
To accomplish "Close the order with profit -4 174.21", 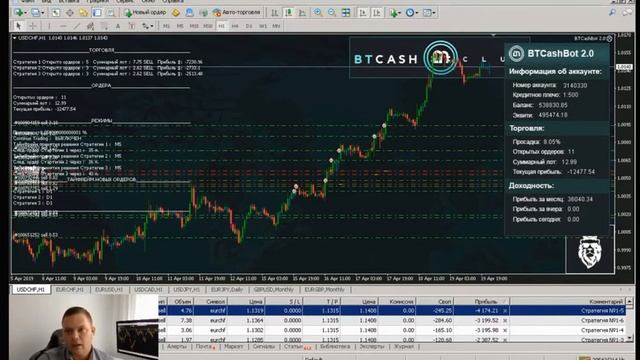I will point(504,311).
